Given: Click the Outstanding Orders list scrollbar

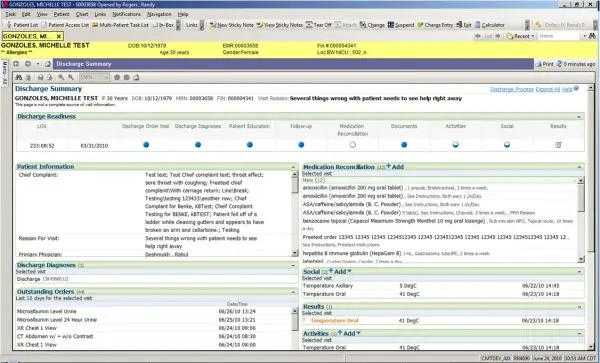Looking at the screenshot, I should (295, 329).
